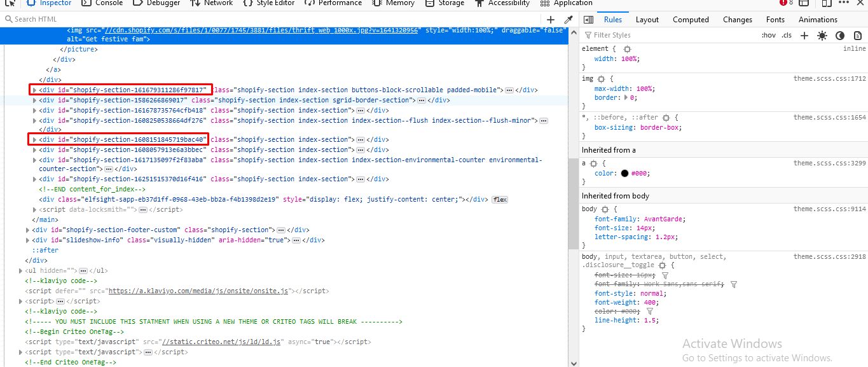Highlight elements matching the img selector
The height and width of the screenshot is (367, 868).
(x=601, y=79)
